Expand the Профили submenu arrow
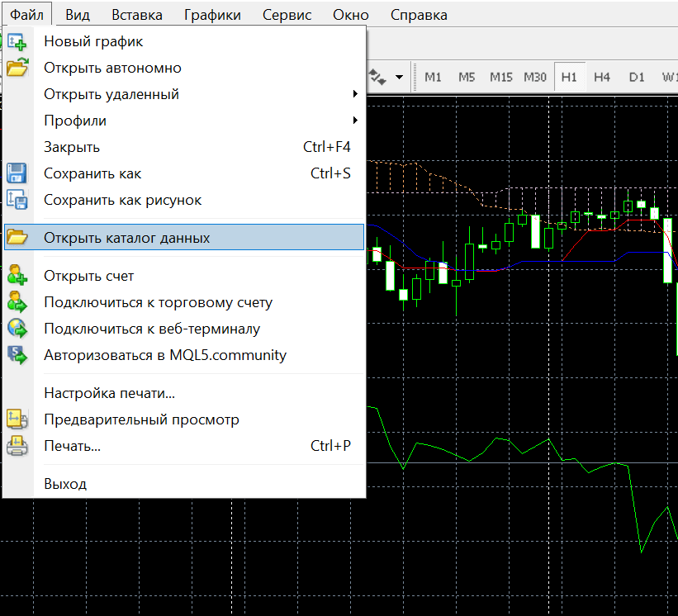Image resolution: width=678 pixels, height=616 pixels. click(x=355, y=121)
